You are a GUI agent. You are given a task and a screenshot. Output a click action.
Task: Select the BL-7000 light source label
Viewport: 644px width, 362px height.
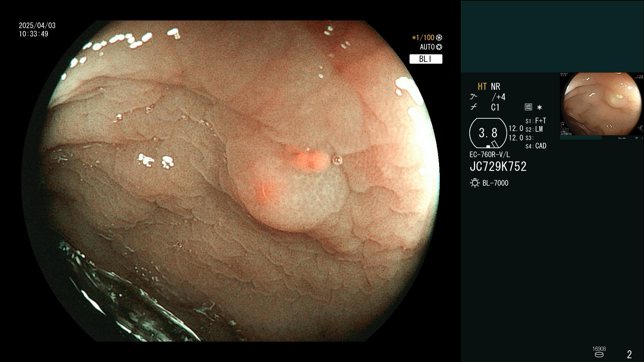click(495, 183)
